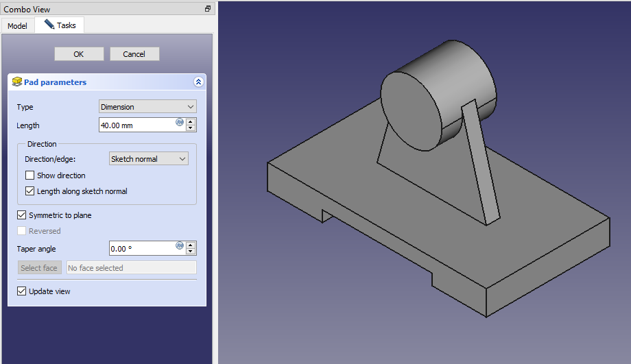Increase Taper angle with the up arrow
Viewport: 631px width, 364px height.
coord(191,245)
